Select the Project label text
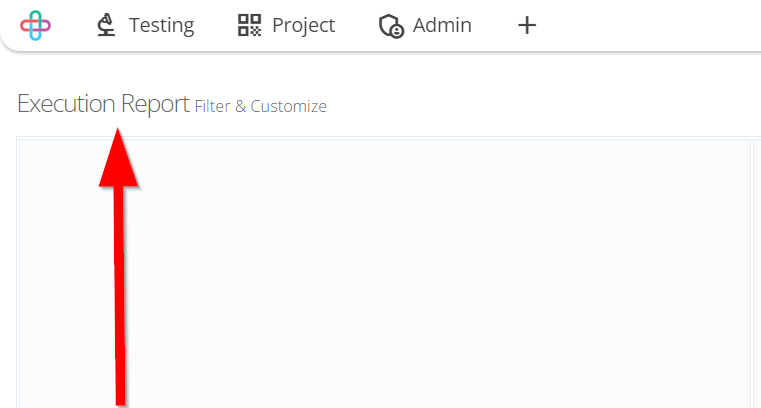The width and height of the screenshot is (761, 408). [x=304, y=25]
